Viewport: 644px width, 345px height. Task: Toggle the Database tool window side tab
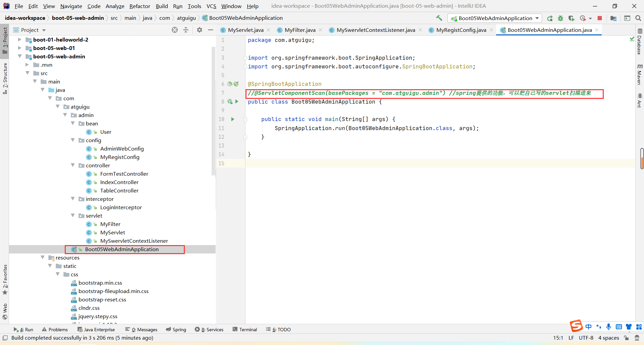(x=639, y=42)
